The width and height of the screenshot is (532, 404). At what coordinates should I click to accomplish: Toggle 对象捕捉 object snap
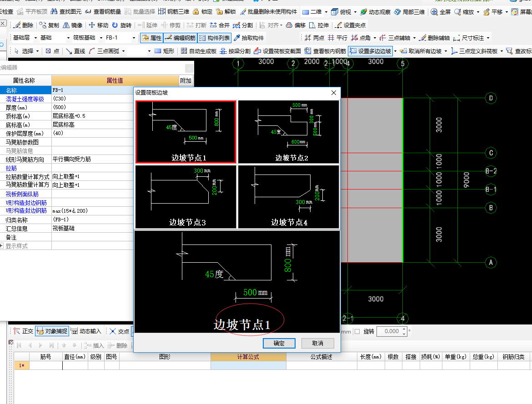[52, 331]
